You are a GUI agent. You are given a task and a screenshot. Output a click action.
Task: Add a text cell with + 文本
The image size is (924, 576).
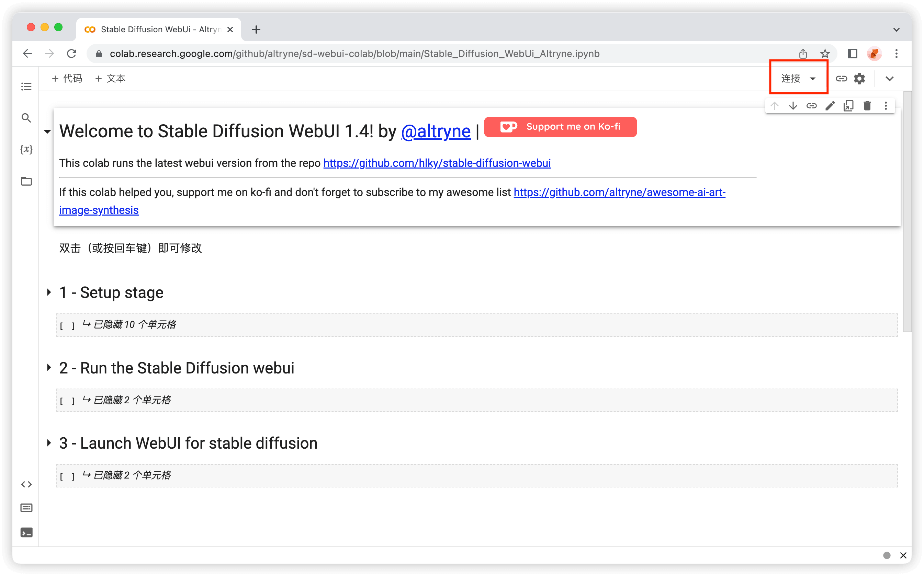point(110,79)
